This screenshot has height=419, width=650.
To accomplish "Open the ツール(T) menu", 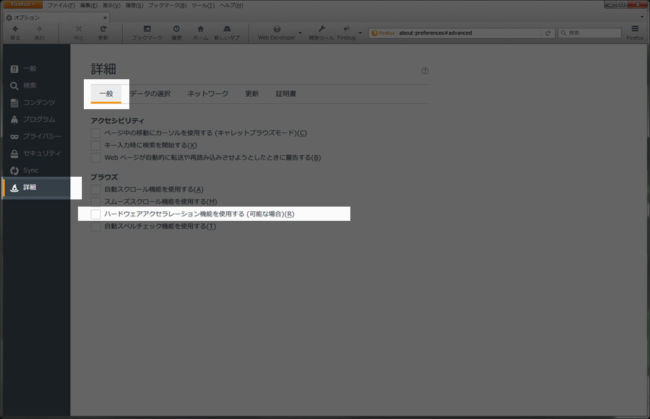I will pyautogui.click(x=203, y=5).
